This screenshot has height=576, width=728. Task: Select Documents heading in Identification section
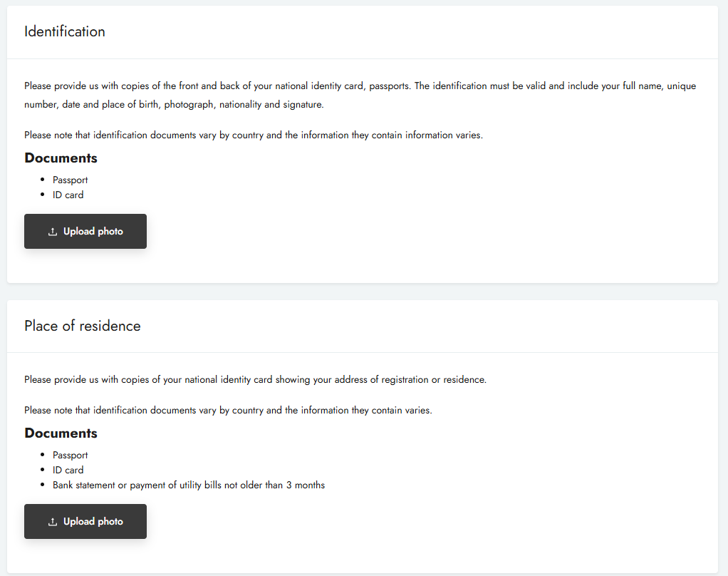tap(61, 158)
